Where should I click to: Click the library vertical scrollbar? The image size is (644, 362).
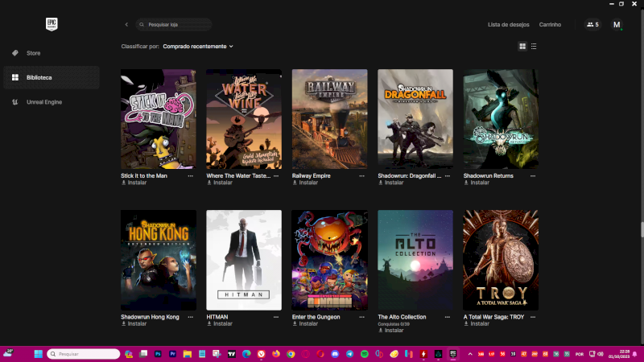point(642,233)
